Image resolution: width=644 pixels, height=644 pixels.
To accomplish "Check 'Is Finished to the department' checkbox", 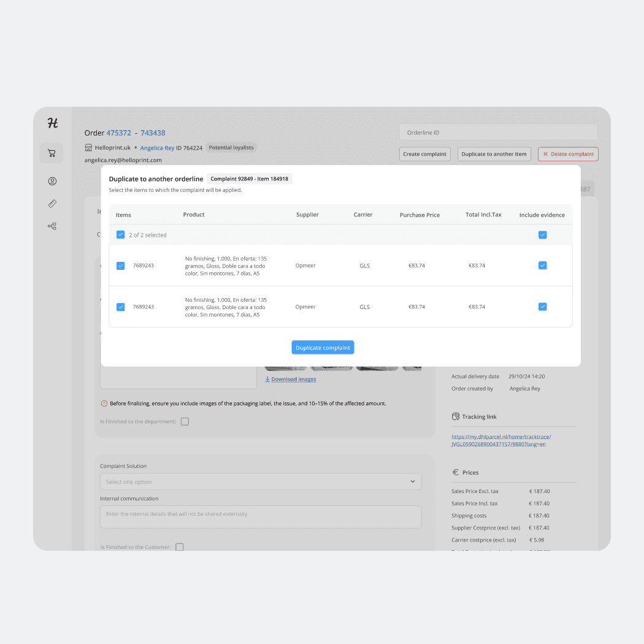I will tap(185, 421).
